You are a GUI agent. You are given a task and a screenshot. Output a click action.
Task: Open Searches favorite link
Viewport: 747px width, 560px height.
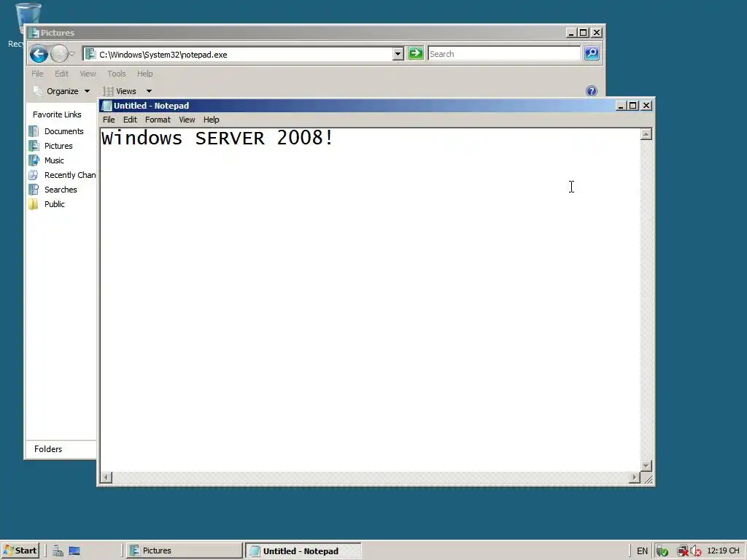[61, 190]
